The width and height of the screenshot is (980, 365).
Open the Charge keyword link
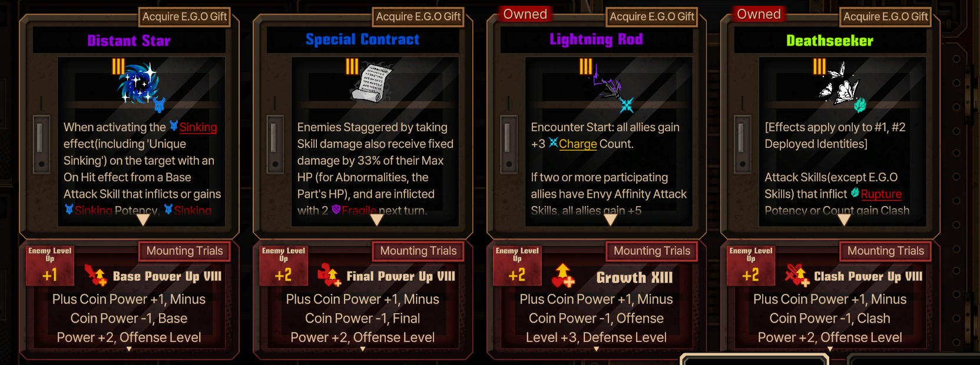click(x=578, y=144)
